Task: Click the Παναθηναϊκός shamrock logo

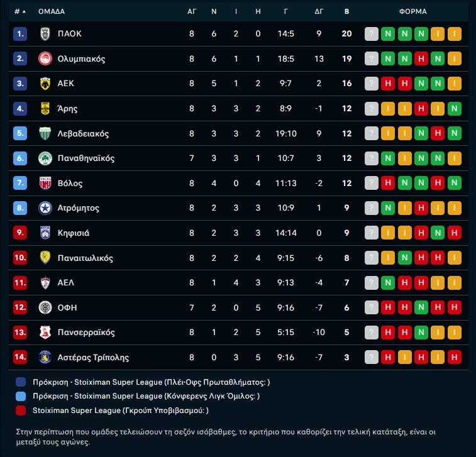Action: point(45,158)
